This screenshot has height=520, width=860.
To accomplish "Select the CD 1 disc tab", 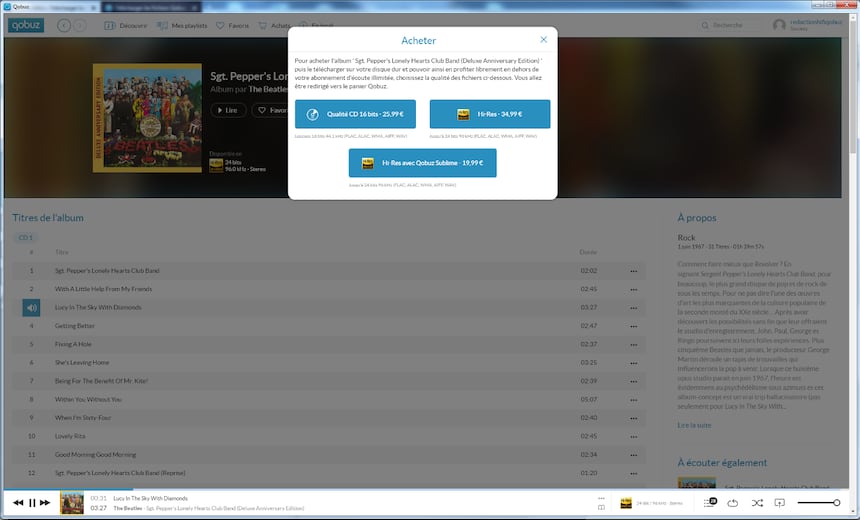I will pos(26,238).
